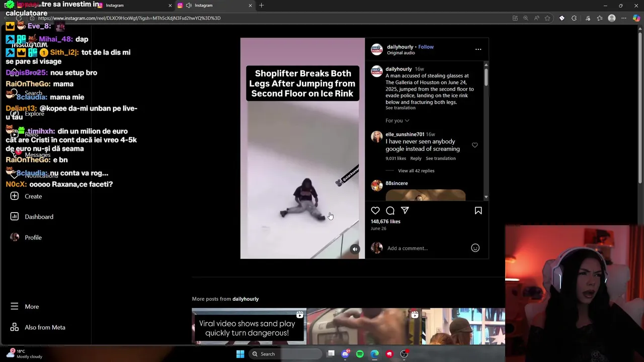
Task: Open the middle More posts reel thumbnail
Action: pyautogui.click(x=364, y=326)
